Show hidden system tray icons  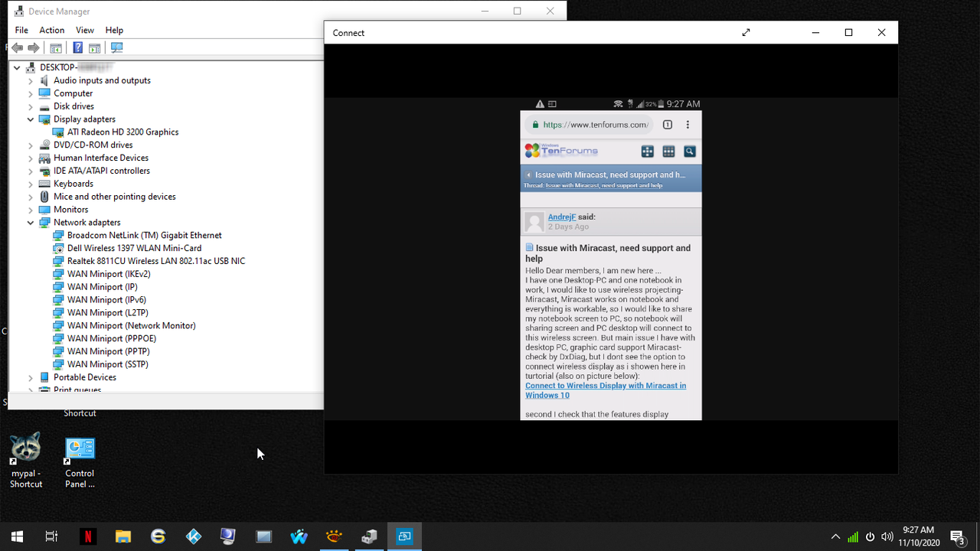(835, 536)
